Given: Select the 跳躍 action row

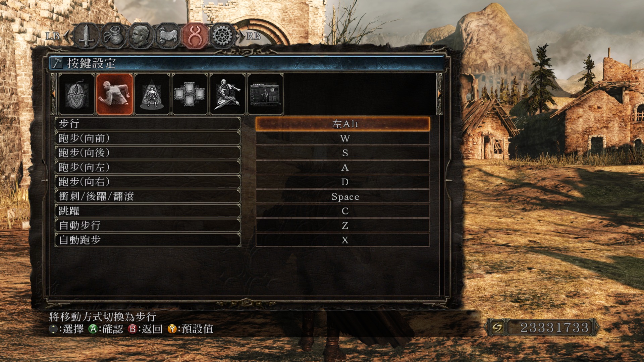Looking at the screenshot, I should 148,211.
